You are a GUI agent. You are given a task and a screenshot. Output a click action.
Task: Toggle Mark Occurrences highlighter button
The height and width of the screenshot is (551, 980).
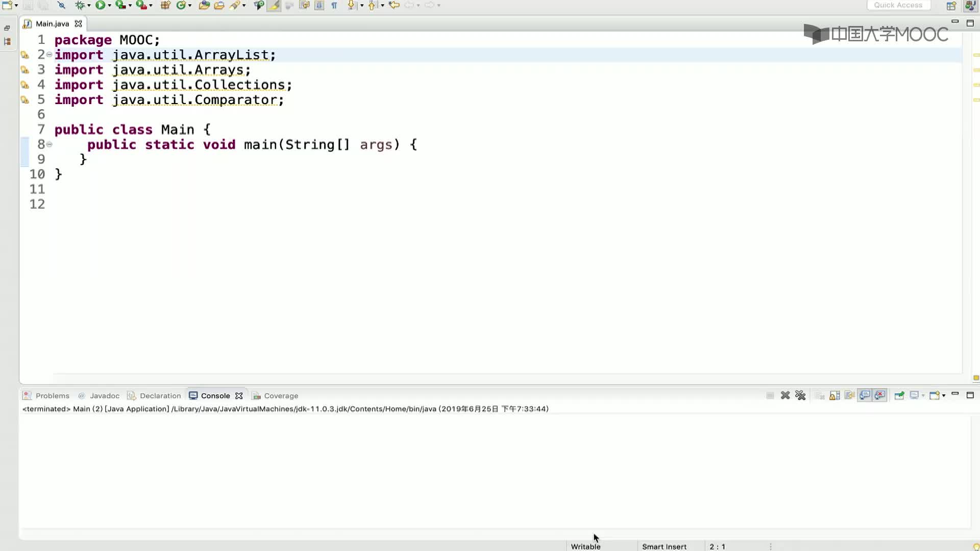point(274,5)
